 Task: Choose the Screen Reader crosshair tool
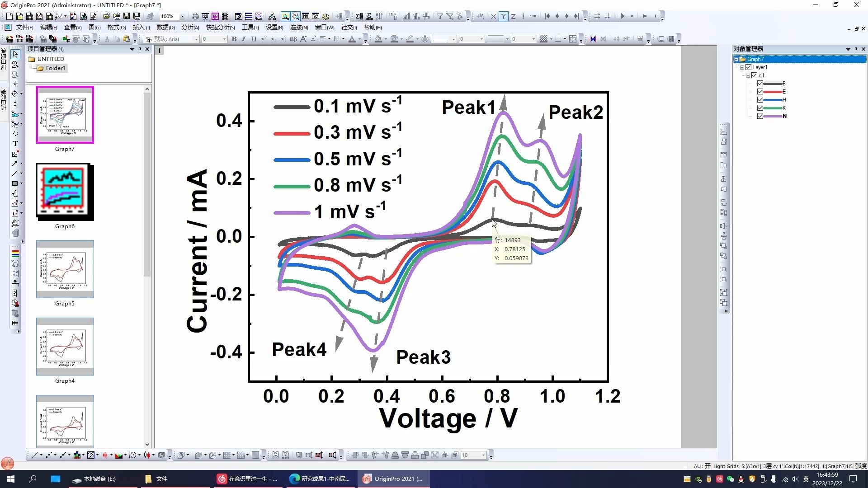(x=15, y=84)
